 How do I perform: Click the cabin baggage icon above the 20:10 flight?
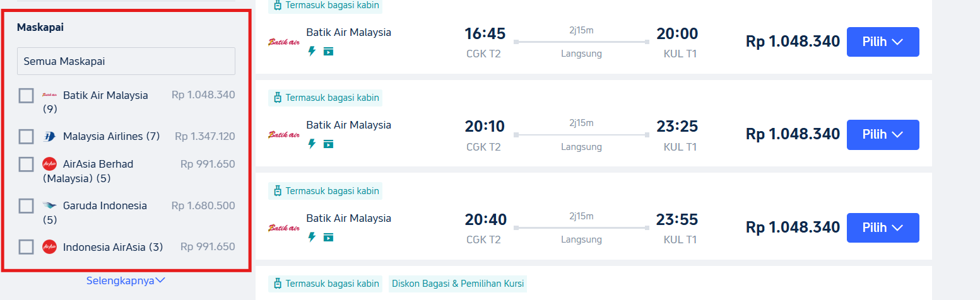(x=276, y=98)
